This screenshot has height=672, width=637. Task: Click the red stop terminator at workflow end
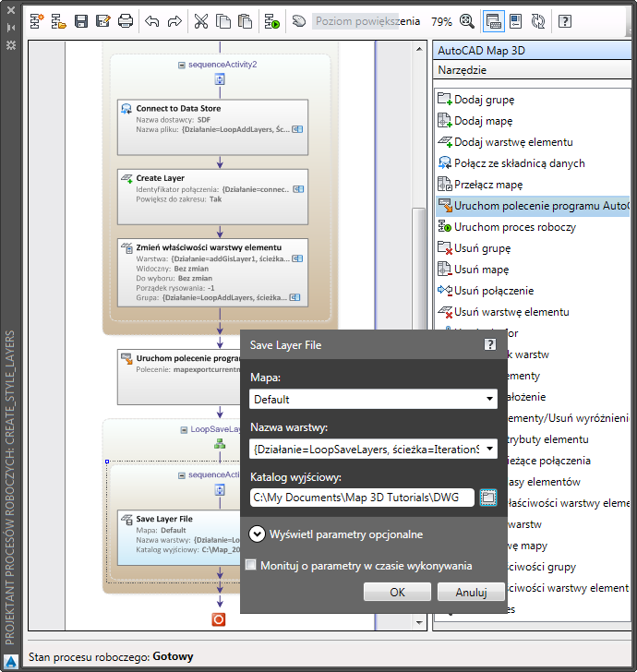point(219,619)
